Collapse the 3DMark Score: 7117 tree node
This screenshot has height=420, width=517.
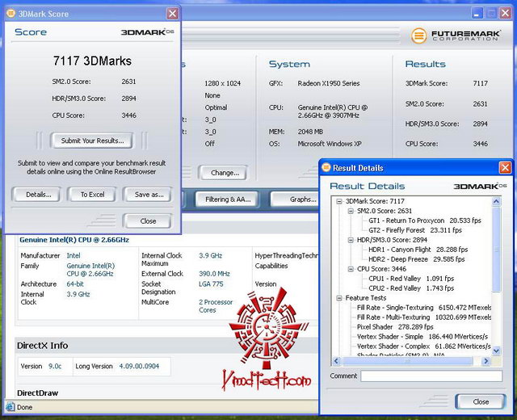[338, 201]
